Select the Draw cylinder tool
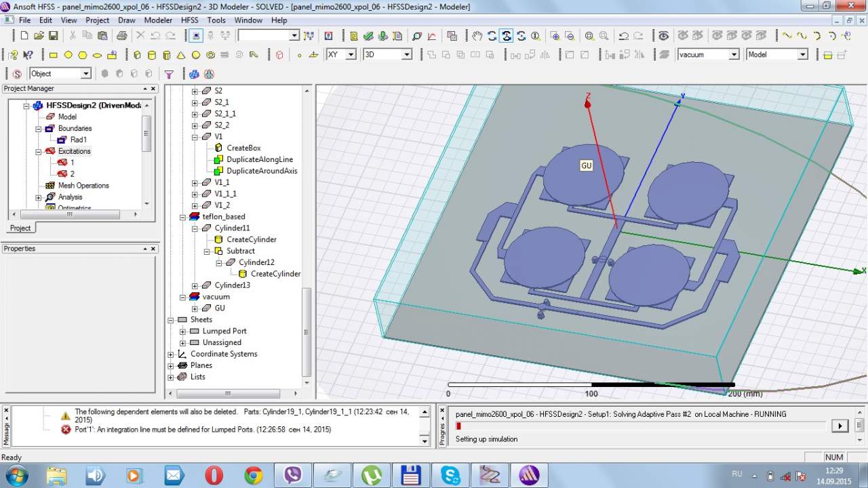 (151, 55)
